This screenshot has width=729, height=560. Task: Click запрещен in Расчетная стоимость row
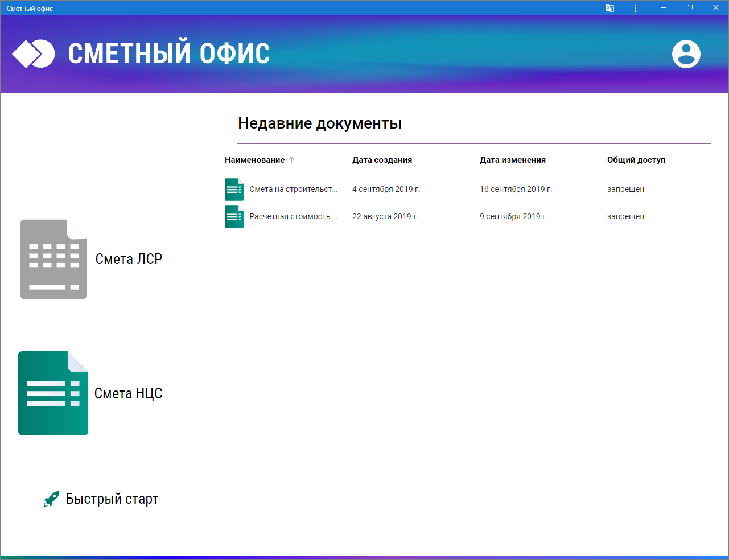pos(626,217)
